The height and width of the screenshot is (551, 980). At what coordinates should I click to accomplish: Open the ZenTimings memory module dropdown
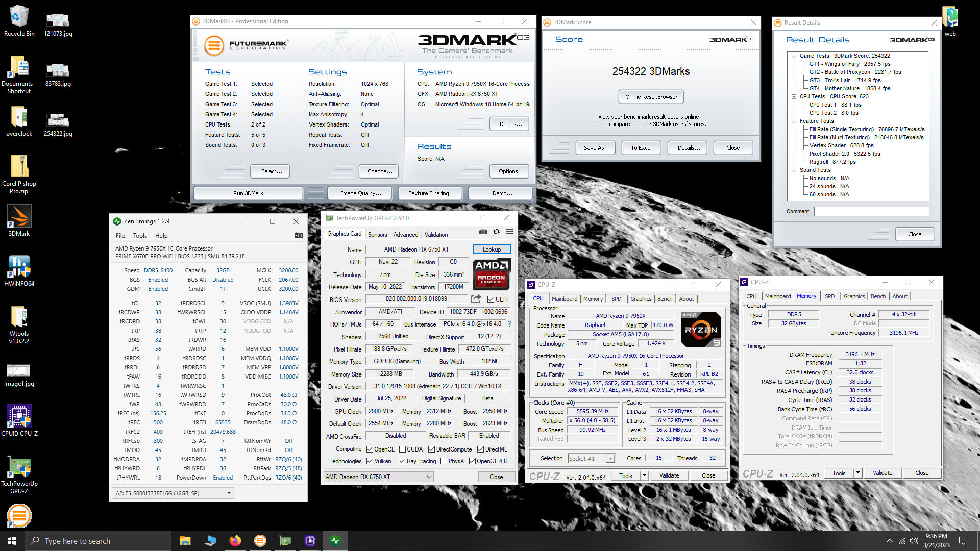pos(173,493)
